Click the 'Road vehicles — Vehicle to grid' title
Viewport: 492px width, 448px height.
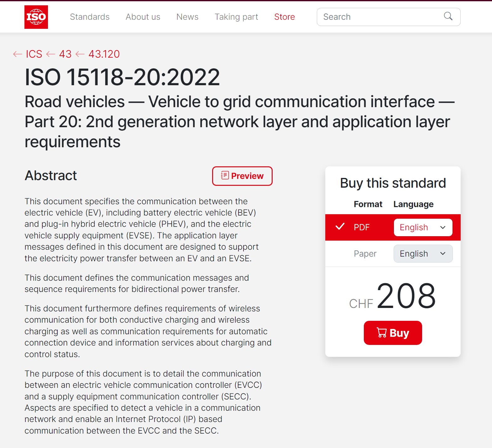(x=240, y=122)
